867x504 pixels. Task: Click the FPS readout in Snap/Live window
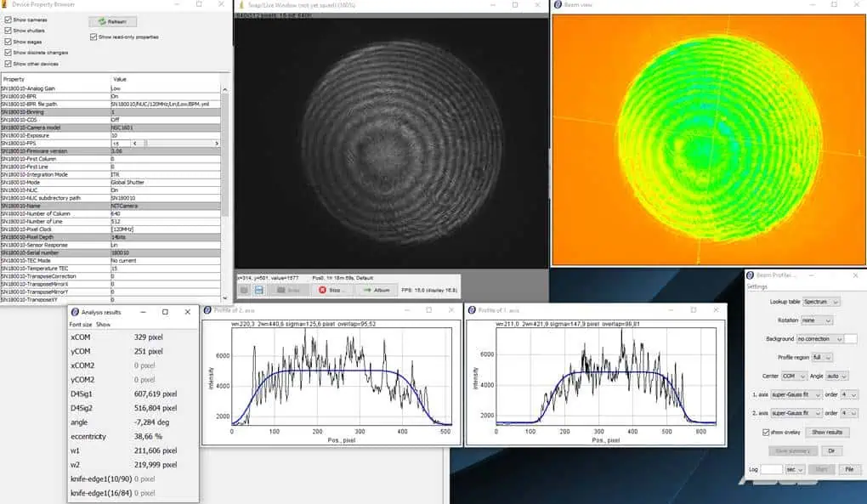click(429, 290)
